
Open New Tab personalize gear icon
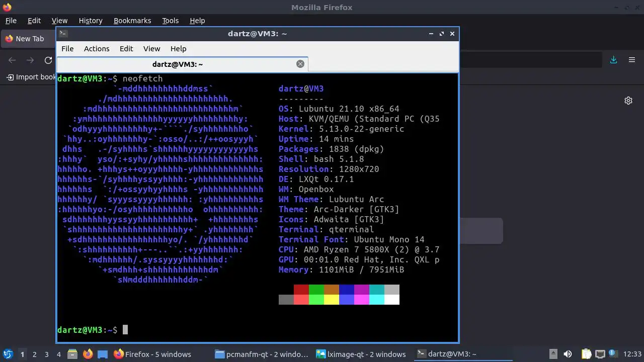[628, 101]
